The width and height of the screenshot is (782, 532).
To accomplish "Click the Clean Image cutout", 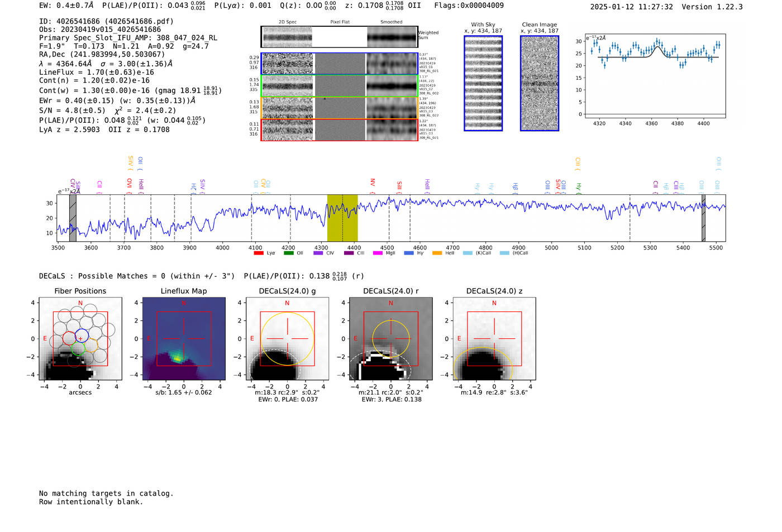I will pos(540,83).
